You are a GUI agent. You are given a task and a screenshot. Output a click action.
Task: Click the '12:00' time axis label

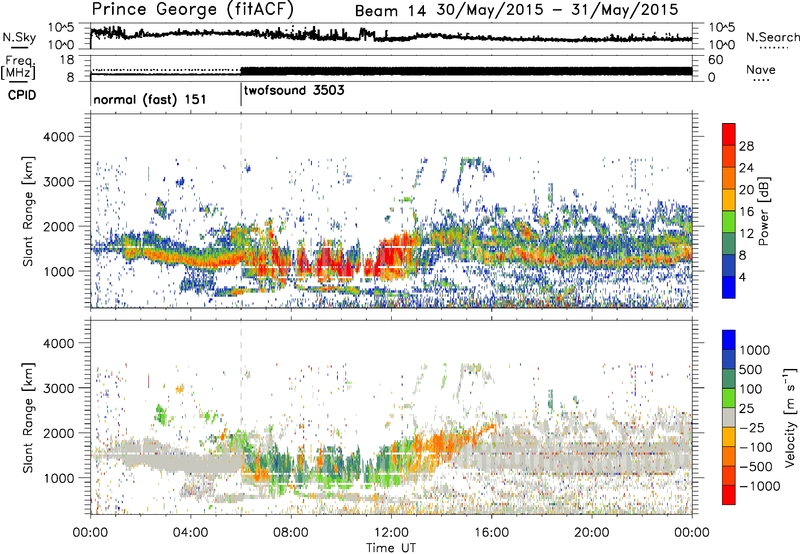click(x=391, y=533)
